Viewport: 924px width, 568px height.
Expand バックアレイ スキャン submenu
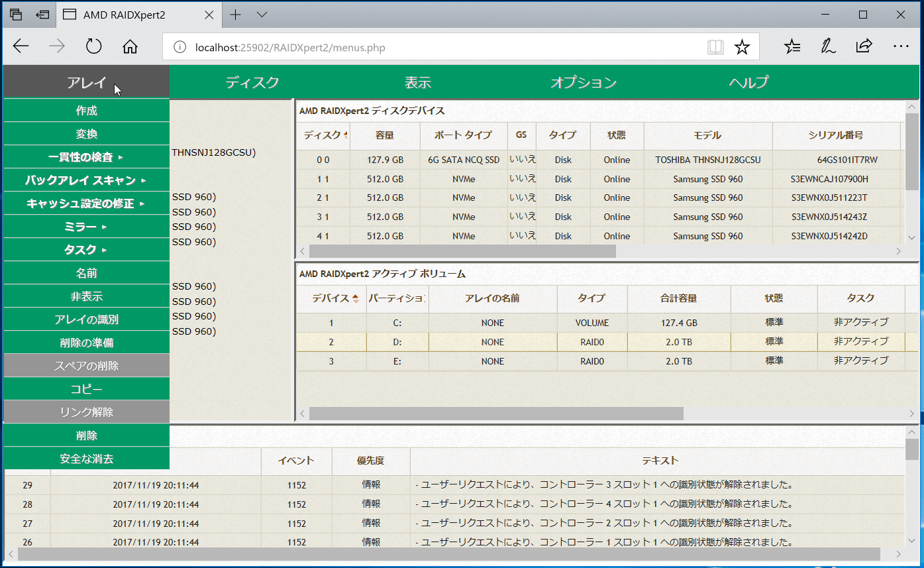coord(87,180)
